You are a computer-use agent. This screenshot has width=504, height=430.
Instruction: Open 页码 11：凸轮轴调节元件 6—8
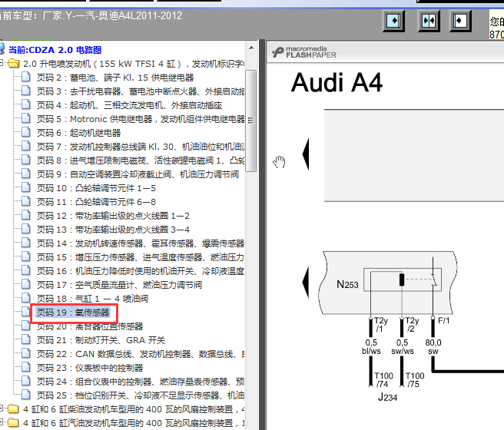[96, 202]
